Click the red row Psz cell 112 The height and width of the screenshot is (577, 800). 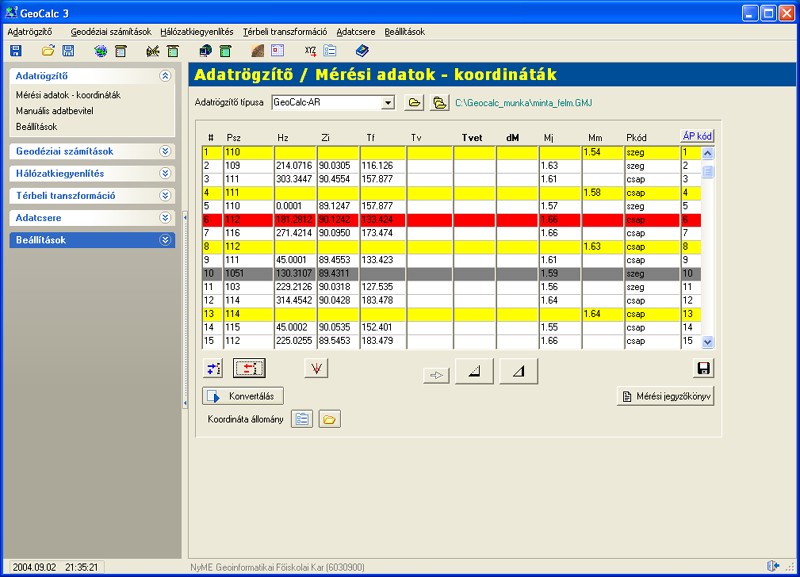(248, 220)
